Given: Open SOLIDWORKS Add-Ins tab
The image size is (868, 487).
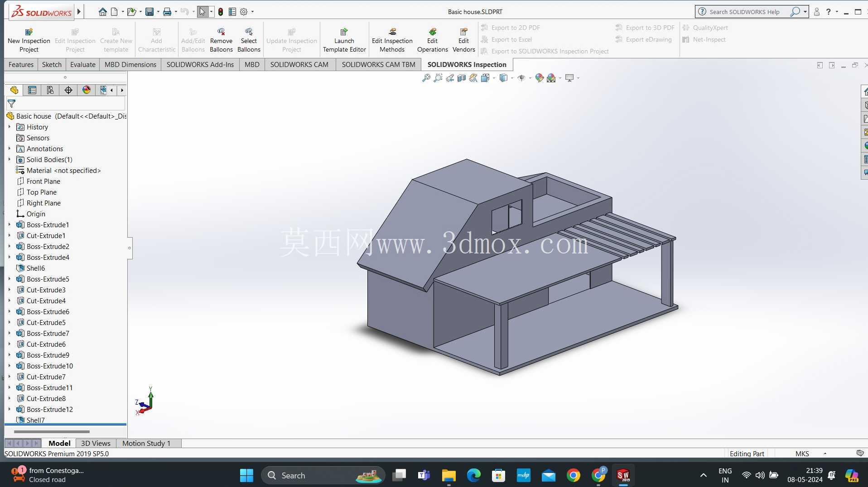Looking at the screenshot, I should tap(200, 65).
